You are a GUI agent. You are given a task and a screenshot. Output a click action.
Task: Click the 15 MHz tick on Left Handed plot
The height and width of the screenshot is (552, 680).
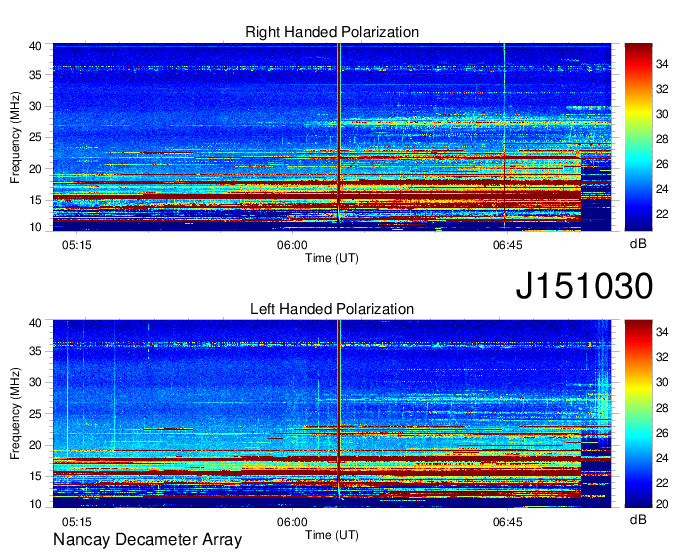tap(35, 477)
